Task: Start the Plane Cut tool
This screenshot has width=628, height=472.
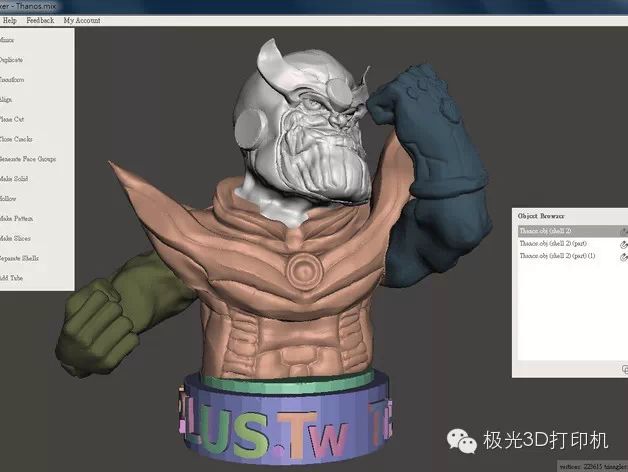Action: (12, 119)
